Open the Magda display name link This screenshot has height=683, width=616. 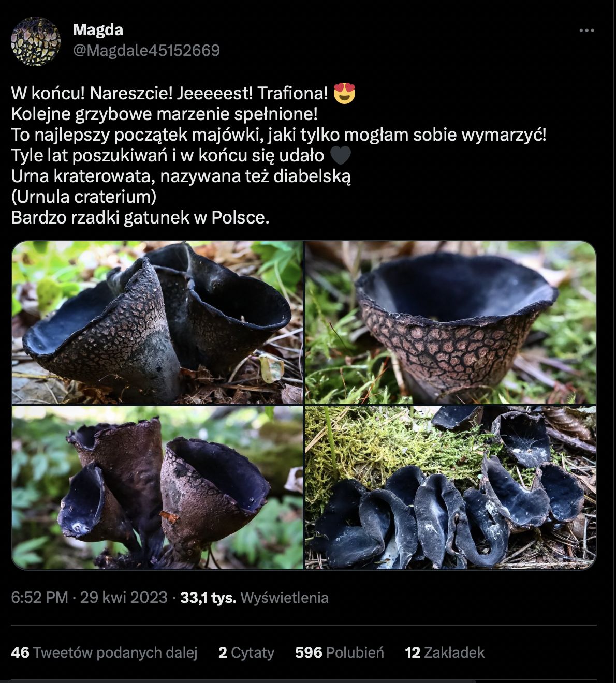point(98,30)
